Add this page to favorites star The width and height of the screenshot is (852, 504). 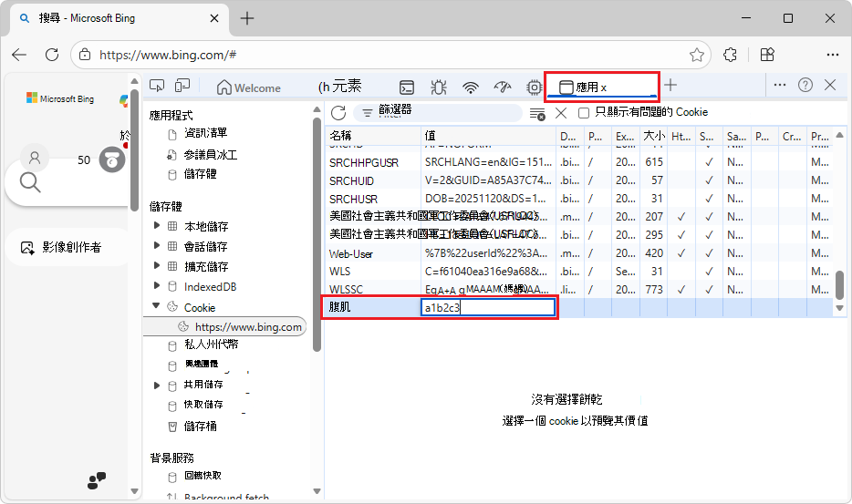697,55
